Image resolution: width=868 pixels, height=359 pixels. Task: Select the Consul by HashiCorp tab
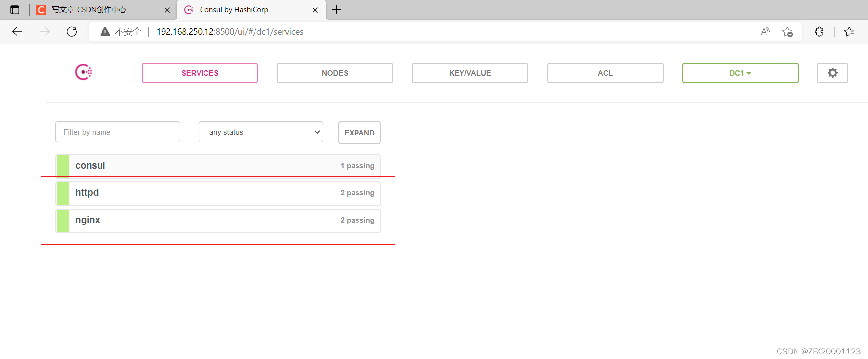pos(252,10)
